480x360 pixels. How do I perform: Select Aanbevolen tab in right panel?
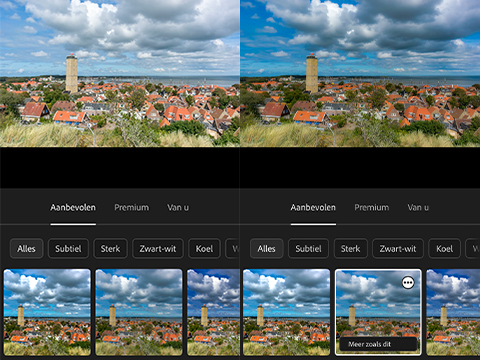[313, 208]
